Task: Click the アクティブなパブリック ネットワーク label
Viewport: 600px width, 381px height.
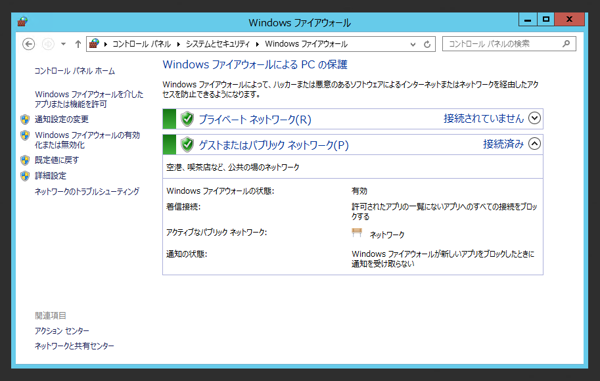Action: click(217, 232)
